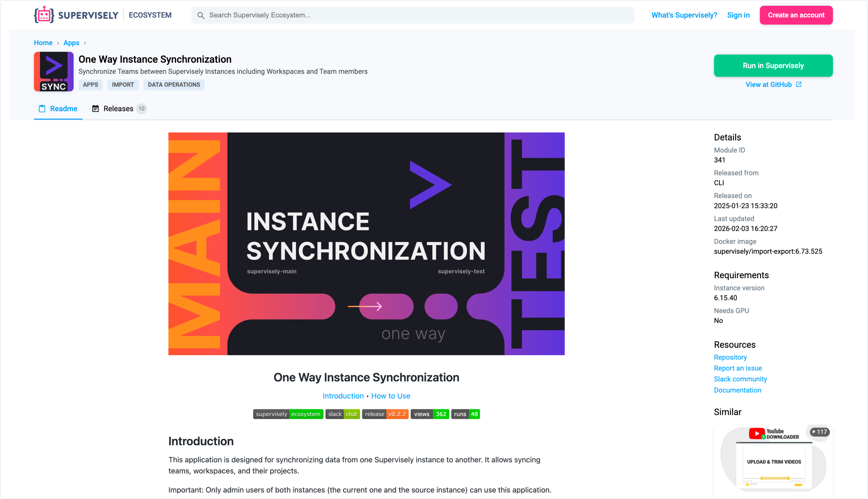
Task: Click the 117 runs play badge
Action: point(819,432)
